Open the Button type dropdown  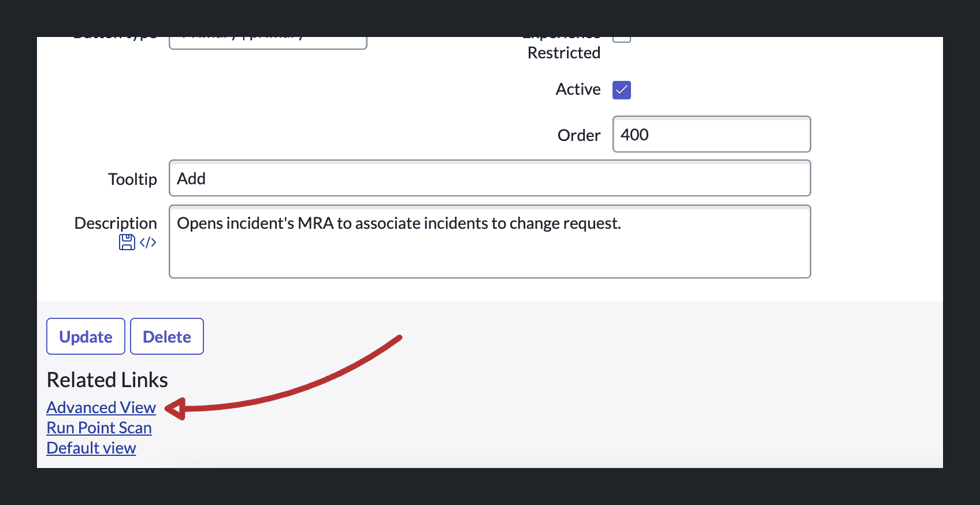268,43
